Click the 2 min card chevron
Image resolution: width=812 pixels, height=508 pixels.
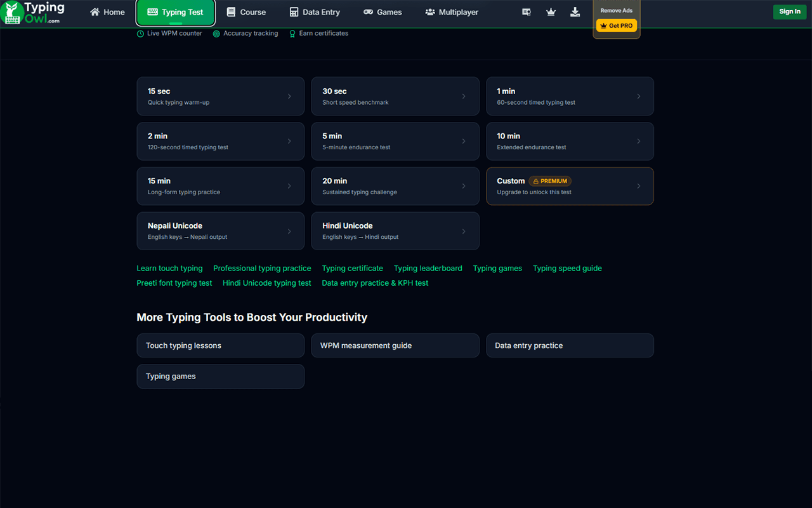click(x=289, y=141)
